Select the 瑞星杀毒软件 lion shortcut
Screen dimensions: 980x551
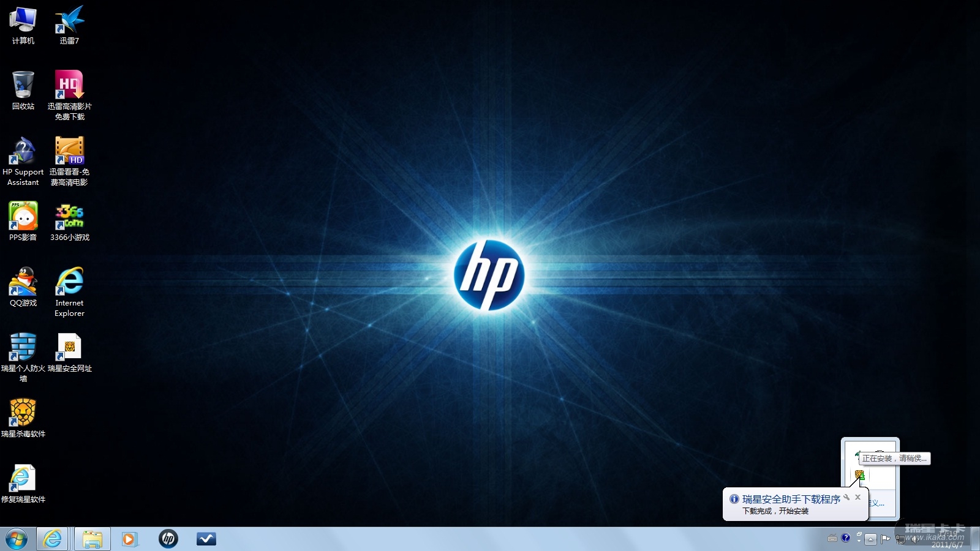tap(23, 419)
